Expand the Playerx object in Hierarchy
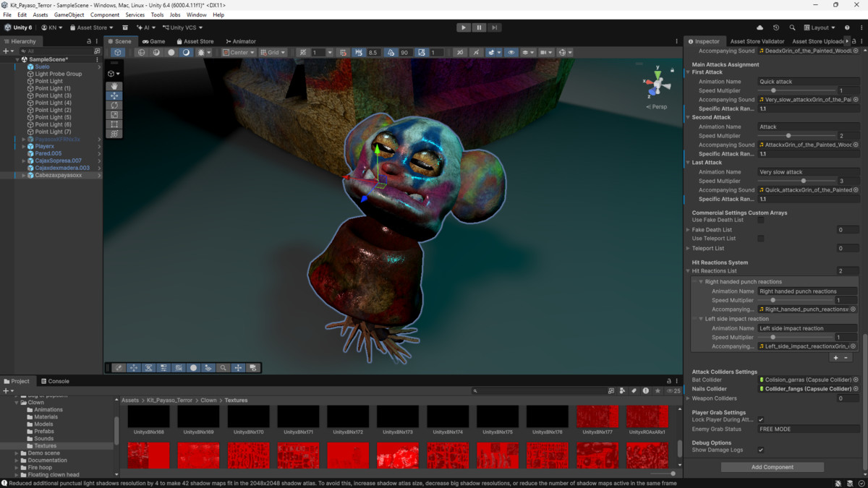 coord(23,146)
